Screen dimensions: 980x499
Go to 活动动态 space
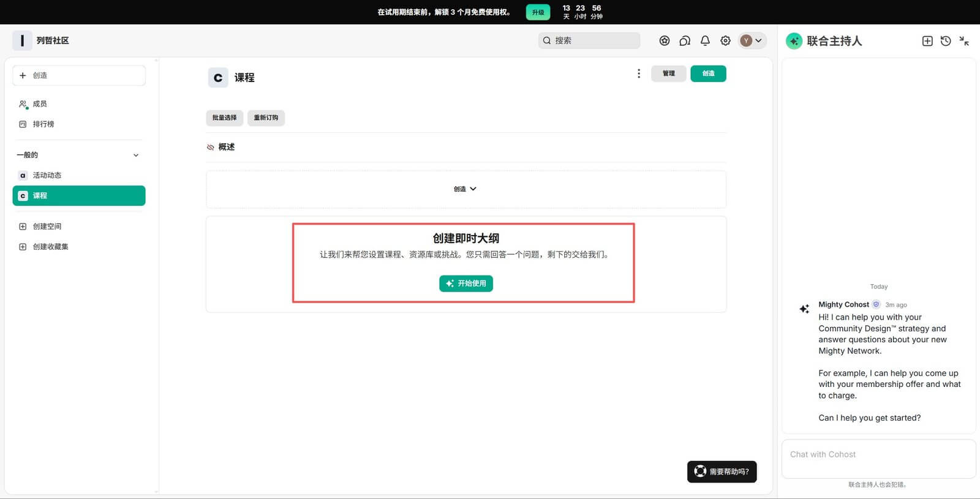tap(79, 176)
